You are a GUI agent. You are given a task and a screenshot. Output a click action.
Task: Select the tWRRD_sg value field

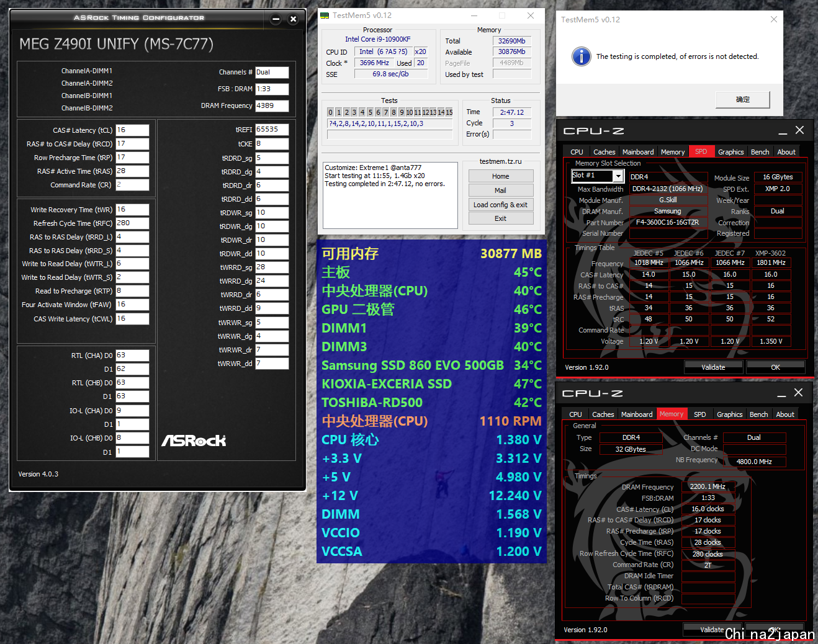[272, 267]
